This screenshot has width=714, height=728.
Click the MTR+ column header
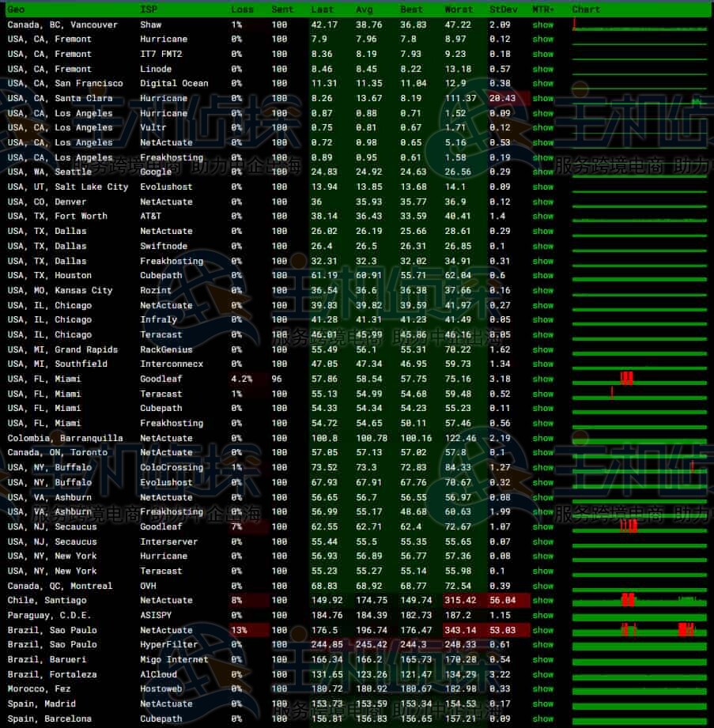543,9
